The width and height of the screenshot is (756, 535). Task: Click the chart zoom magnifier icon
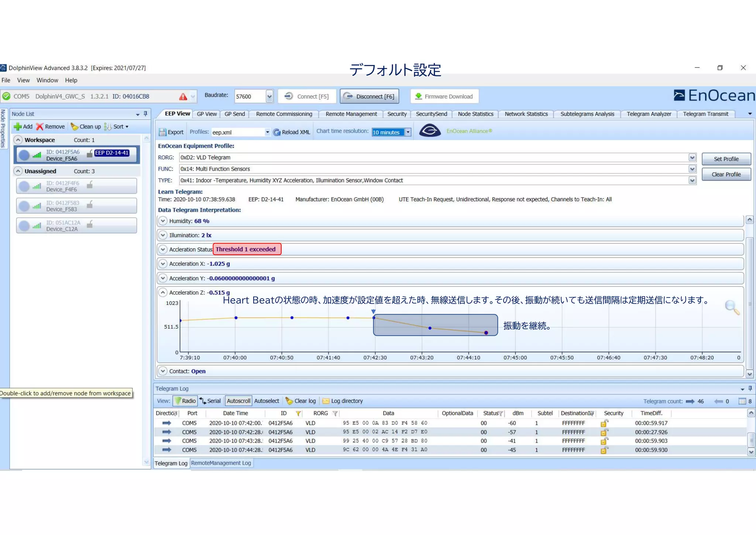(x=732, y=307)
